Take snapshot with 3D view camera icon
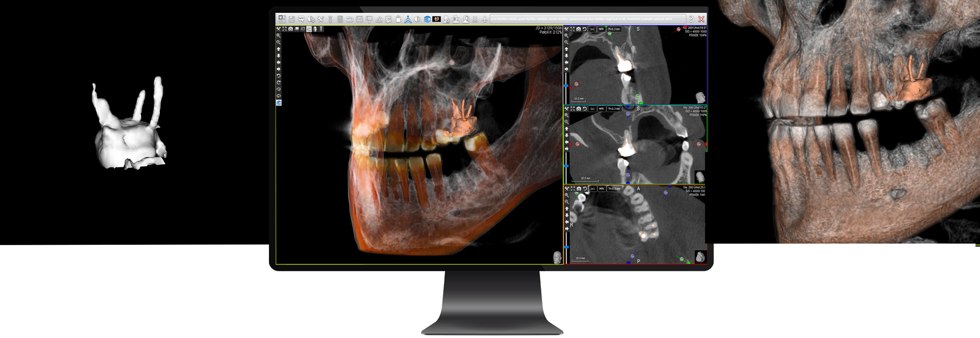Image resolution: width=980 pixels, height=338 pixels. [x=290, y=29]
